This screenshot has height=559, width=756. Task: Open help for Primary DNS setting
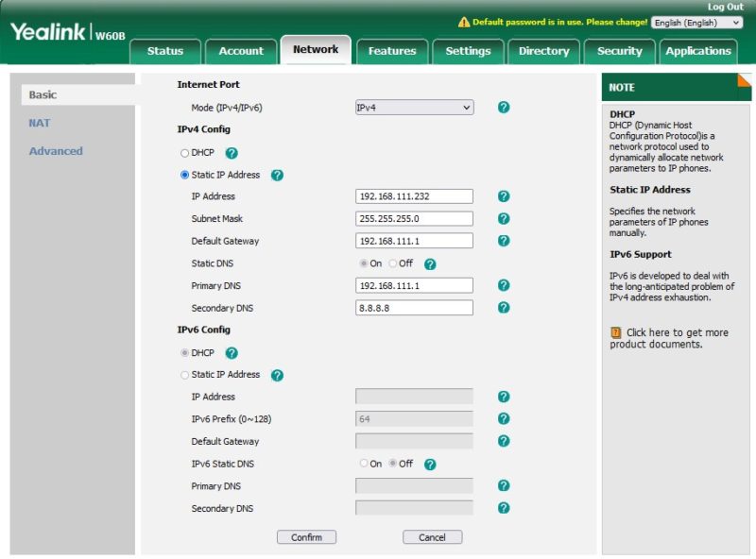pyautogui.click(x=504, y=285)
